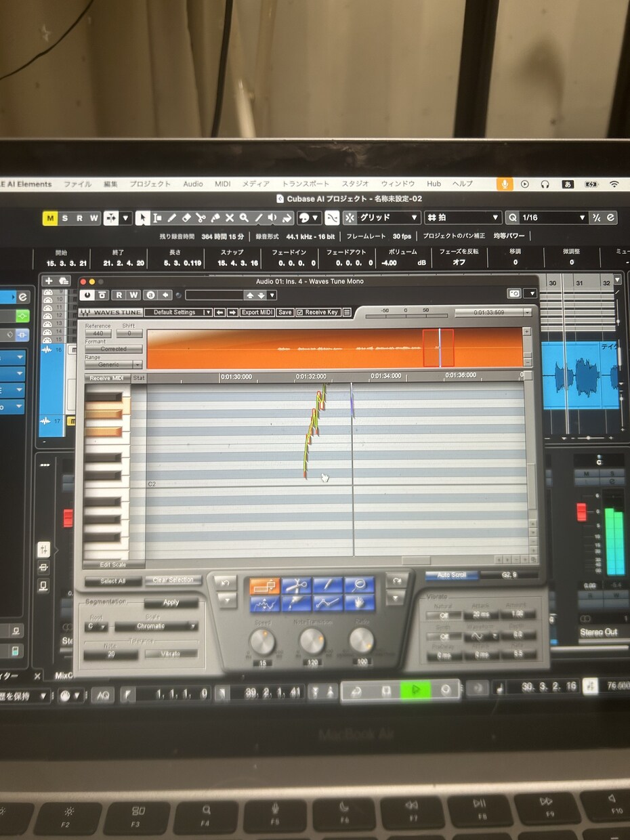Image resolution: width=630 pixels, height=840 pixels.
Task: Toggle the yellow global Mute M button
Action: coord(50,218)
